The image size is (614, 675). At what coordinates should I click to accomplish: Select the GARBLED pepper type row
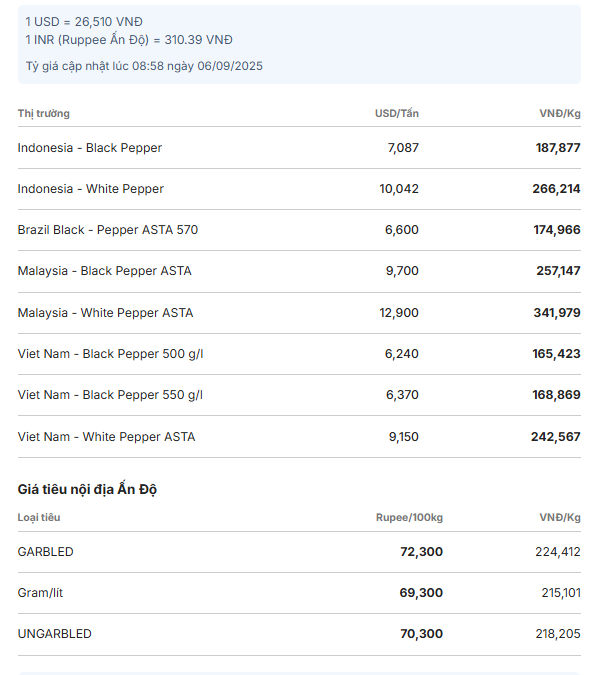pos(299,552)
